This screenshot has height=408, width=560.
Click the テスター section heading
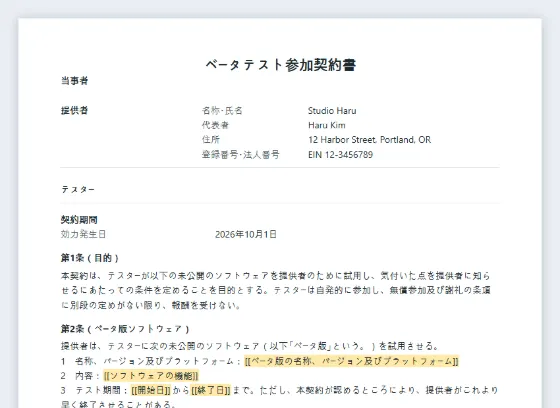click(x=78, y=189)
